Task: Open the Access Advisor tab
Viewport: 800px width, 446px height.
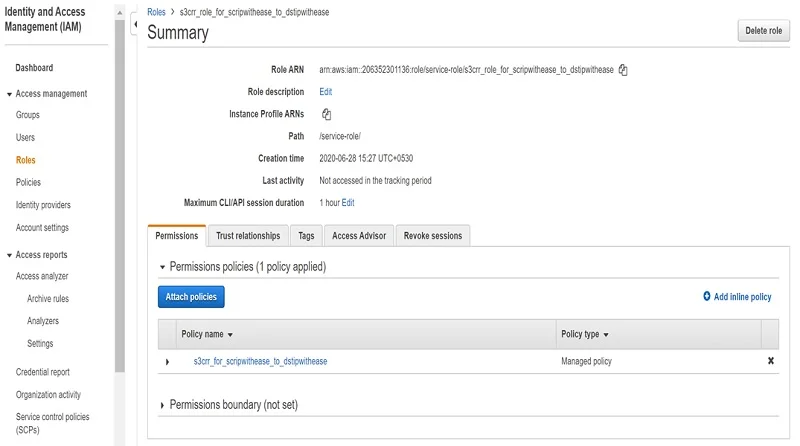Action: (x=358, y=236)
